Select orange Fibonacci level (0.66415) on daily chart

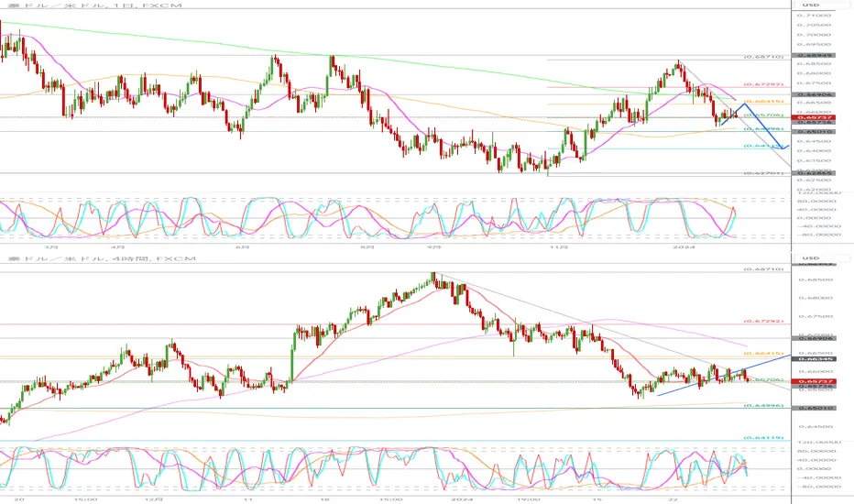tap(763, 102)
